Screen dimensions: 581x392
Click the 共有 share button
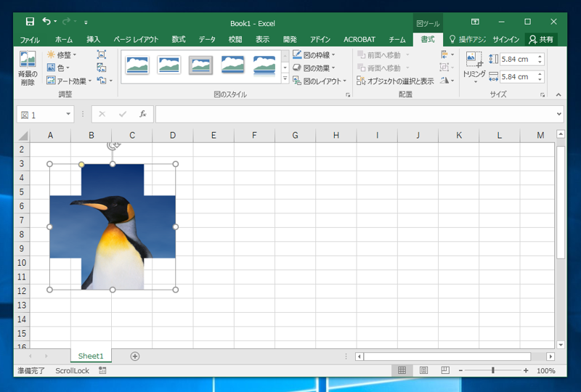(x=541, y=39)
